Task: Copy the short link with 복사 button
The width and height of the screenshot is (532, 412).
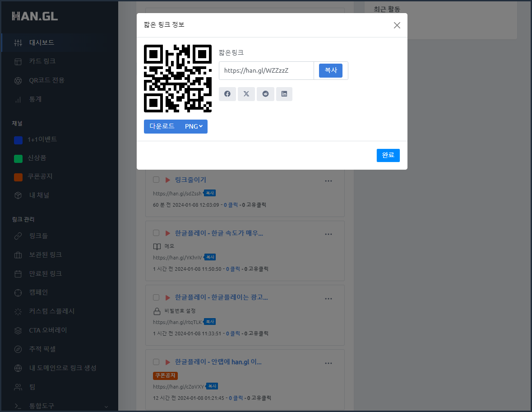Action: coord(330,70)
